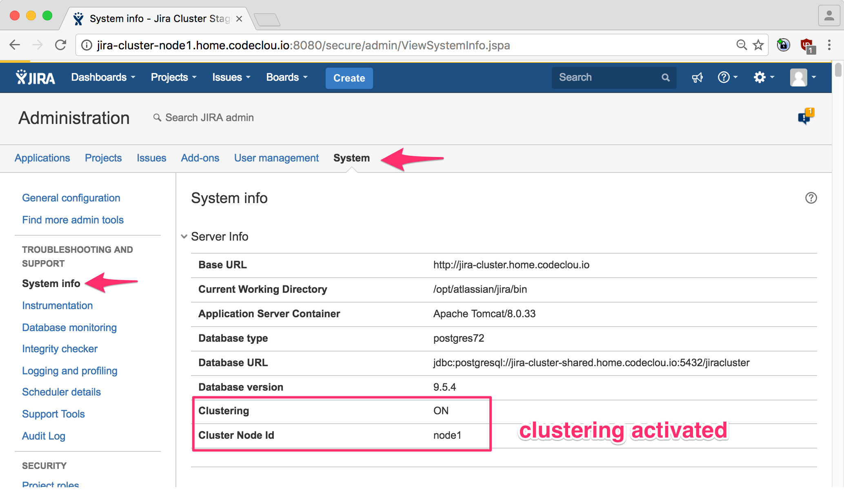Screen dimensions: 844x504
Task: Click inside the Search JIRA admin field
Action: click(209, 117)
